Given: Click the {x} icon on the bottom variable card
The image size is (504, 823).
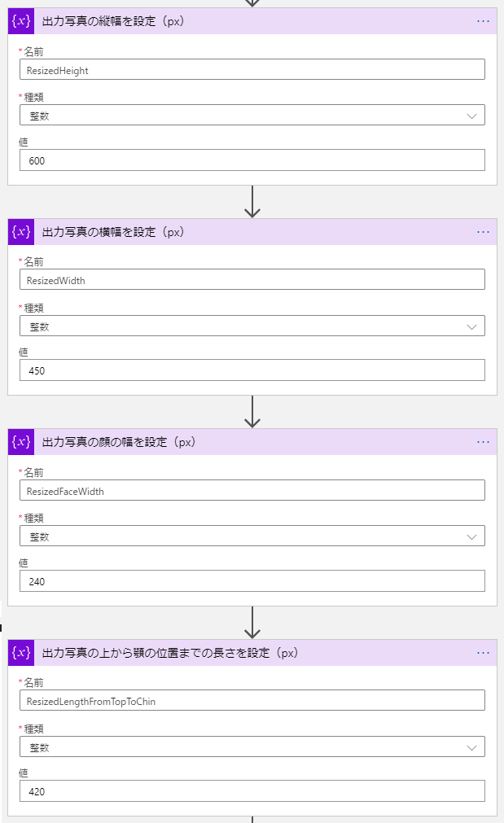Looking at the screenshot, I should pos(20,653).
